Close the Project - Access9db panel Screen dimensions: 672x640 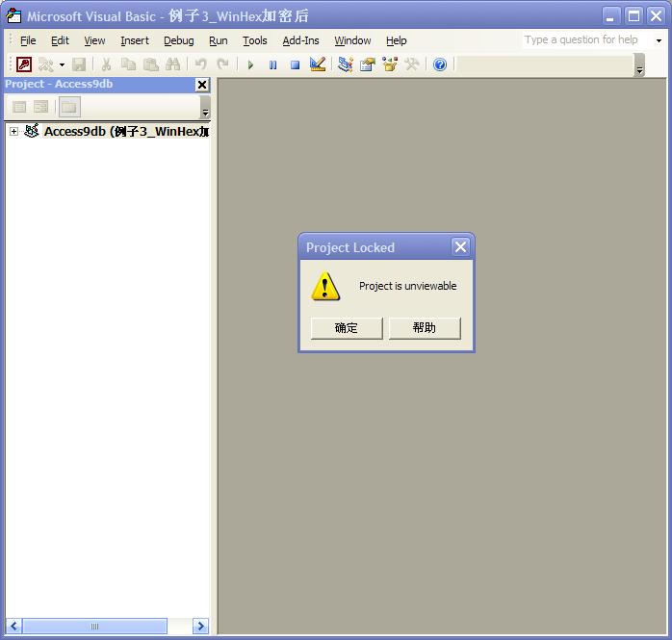coord(202,85)
